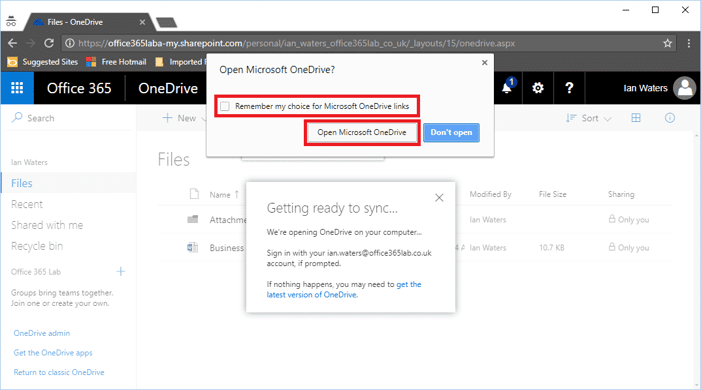The height and width of the screenshot is (390, 701).
Task: Open Free Hotmail bookmark
Action: [x=116, y=62]
